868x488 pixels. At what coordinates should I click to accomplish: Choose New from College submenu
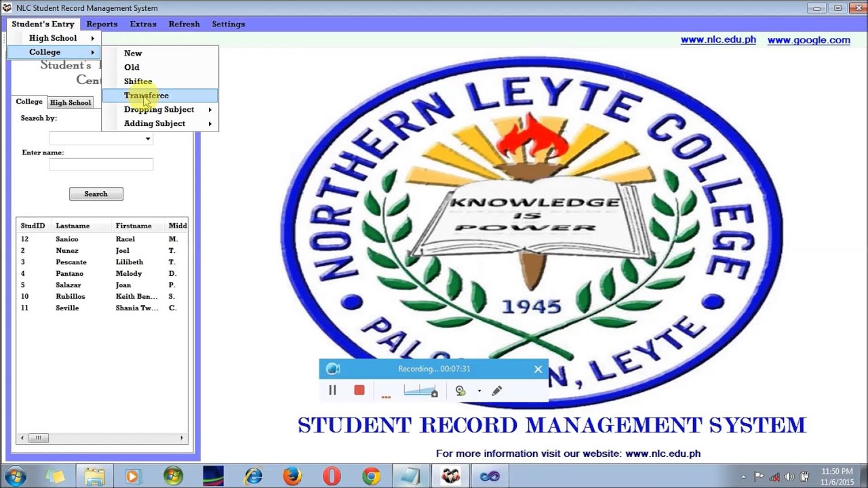160,53
